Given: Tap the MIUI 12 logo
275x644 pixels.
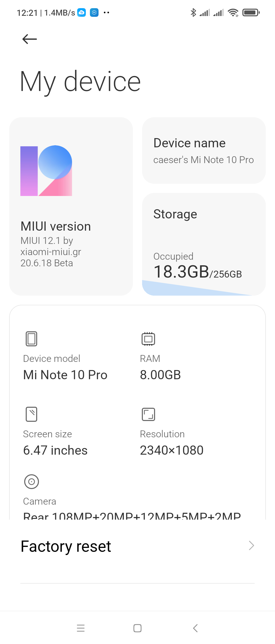Looking at the screenshot, I should point(46,170).
